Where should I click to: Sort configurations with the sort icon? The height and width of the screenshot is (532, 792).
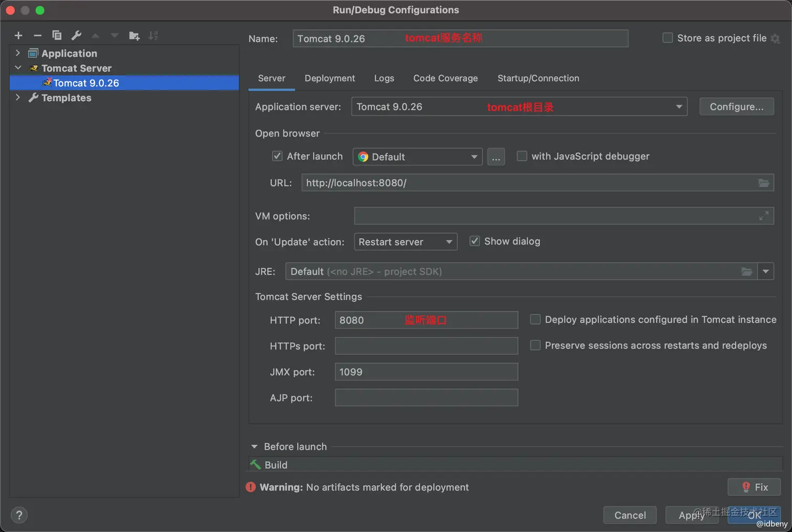[x=153, y=36]
